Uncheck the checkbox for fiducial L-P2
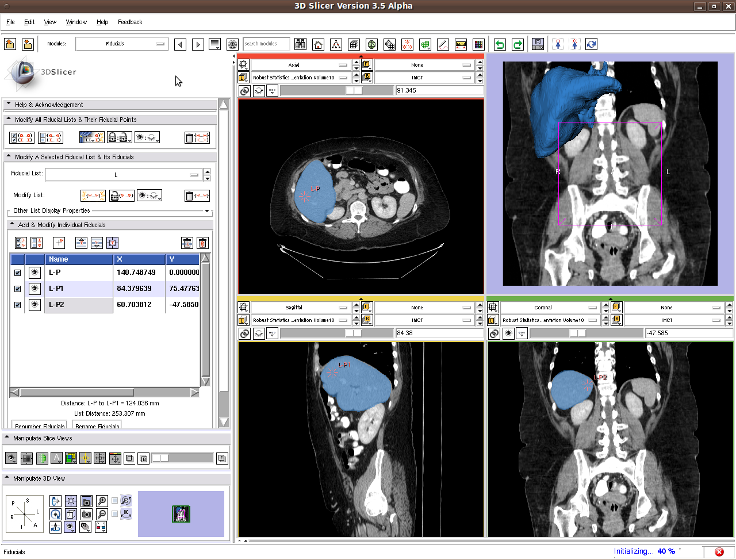The image size is (736, 560). coord(17,305)
